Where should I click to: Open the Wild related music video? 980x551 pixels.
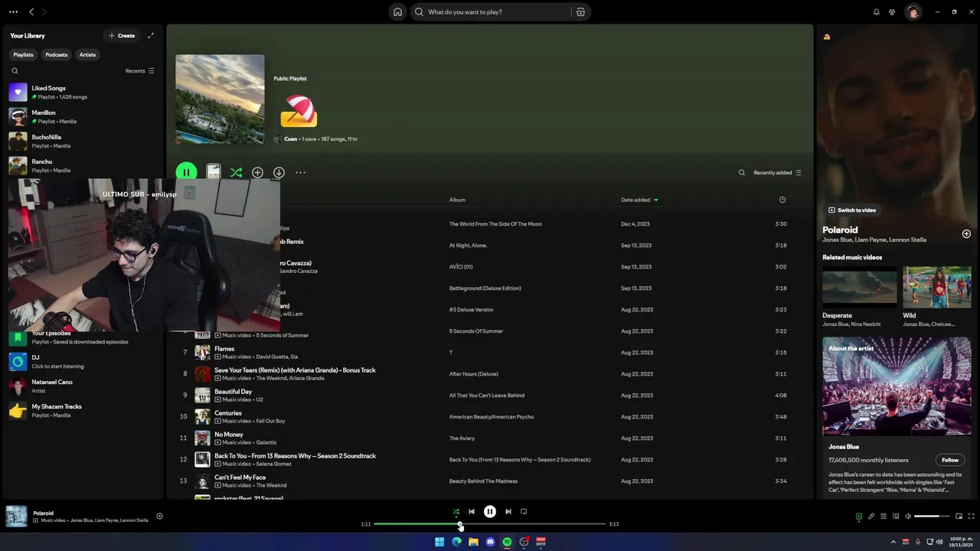click(x=937, y=298)
